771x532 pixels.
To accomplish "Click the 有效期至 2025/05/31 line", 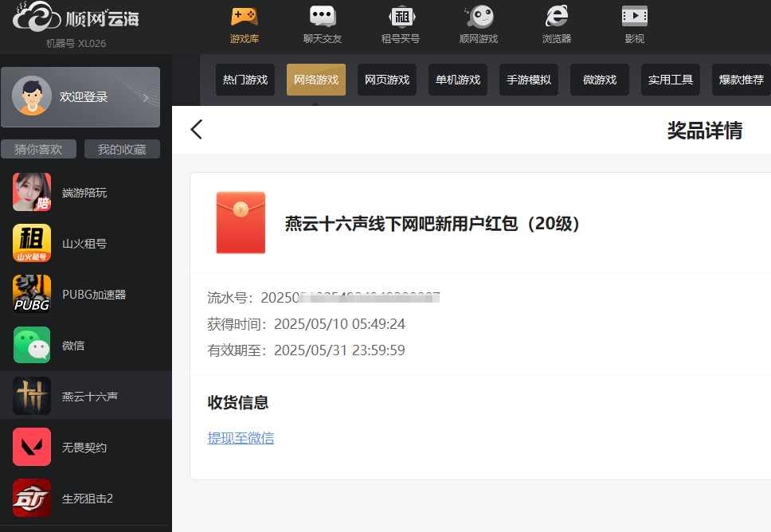I will coord(306,350).
